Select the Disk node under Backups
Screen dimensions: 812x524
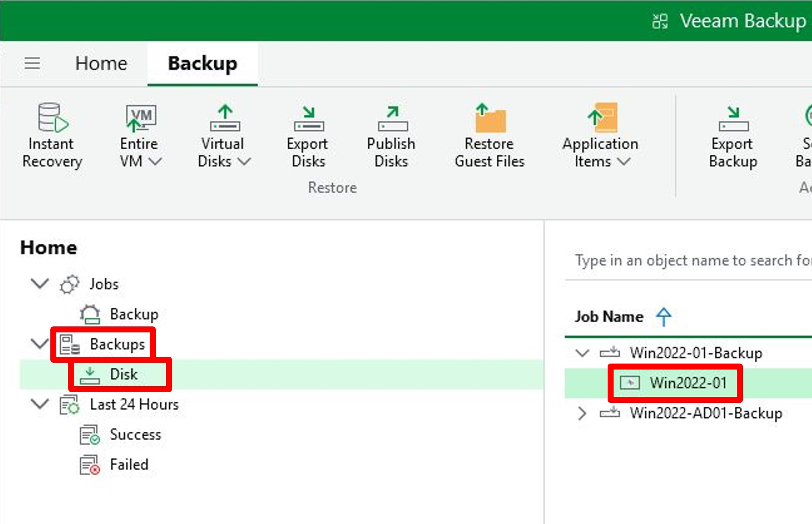tap(124, 374)
